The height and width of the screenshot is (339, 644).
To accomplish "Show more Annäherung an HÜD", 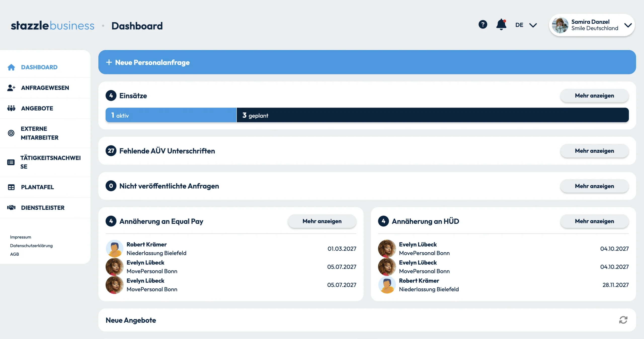I will point(594,221).
